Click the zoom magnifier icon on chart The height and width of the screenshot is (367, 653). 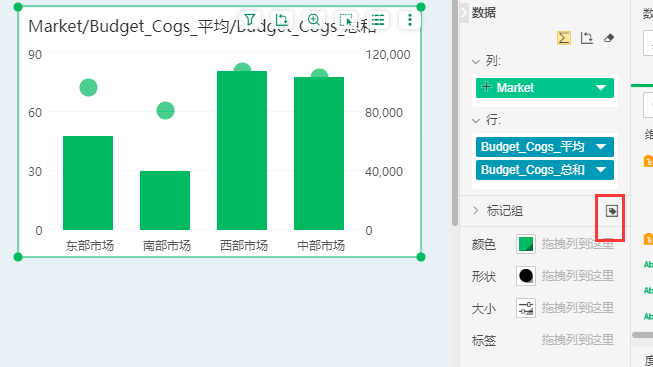314,20
